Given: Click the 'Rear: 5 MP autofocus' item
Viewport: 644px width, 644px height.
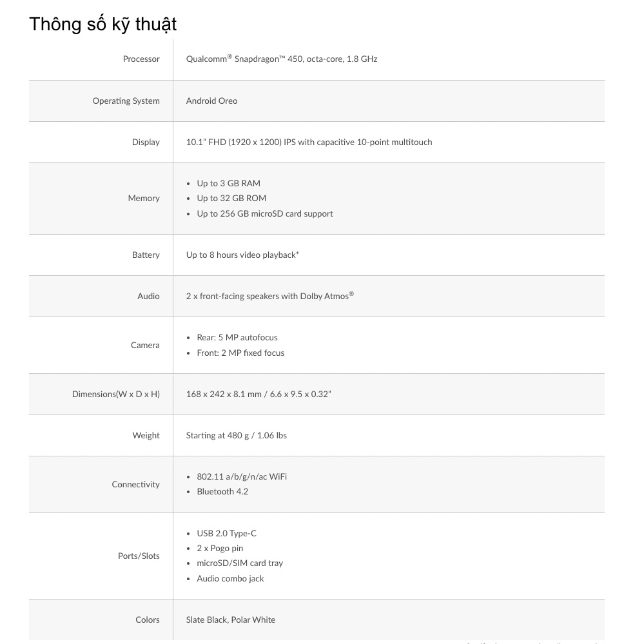Looking at the screenshot, I should [x=237, y=338].
